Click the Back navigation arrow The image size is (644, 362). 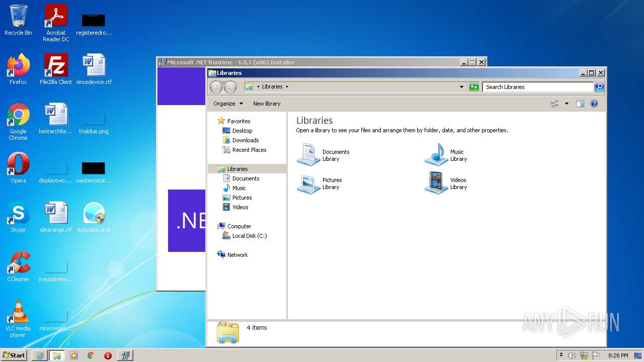(x=216, y=87)
